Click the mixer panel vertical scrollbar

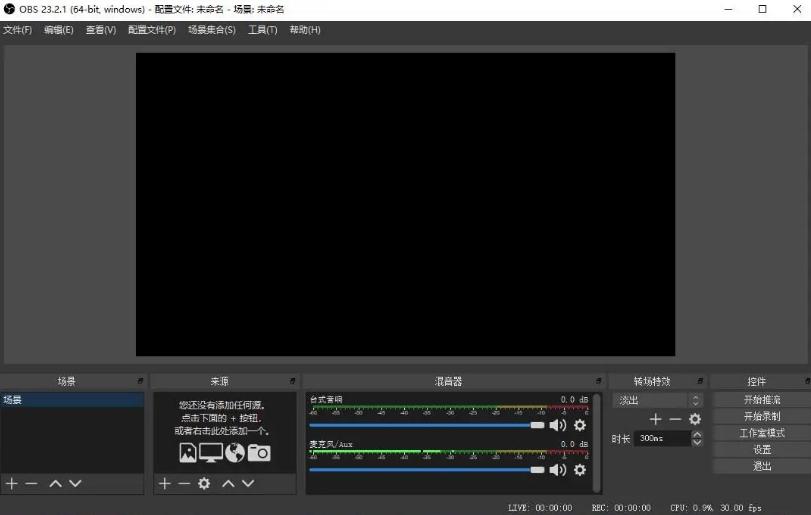(x=597, y=443)
